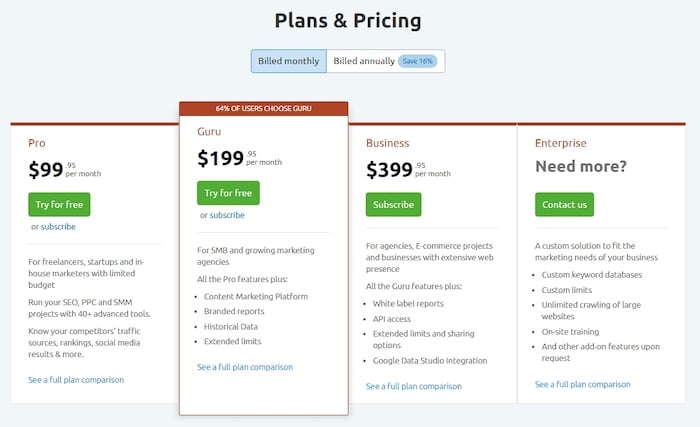Click the Guru plan title
Screen dimensions: 700x427
click(x=208, y=130)
